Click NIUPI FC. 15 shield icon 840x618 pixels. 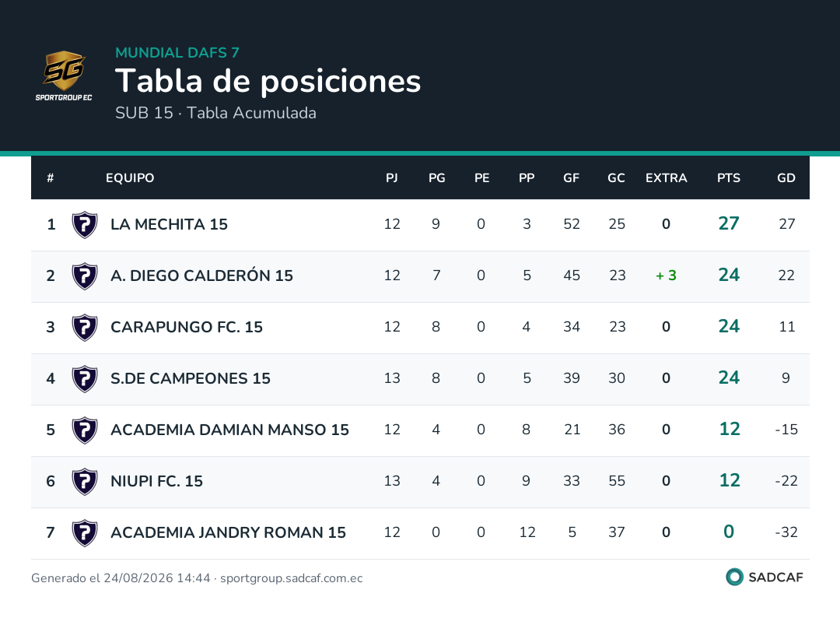tap(85, 482)
